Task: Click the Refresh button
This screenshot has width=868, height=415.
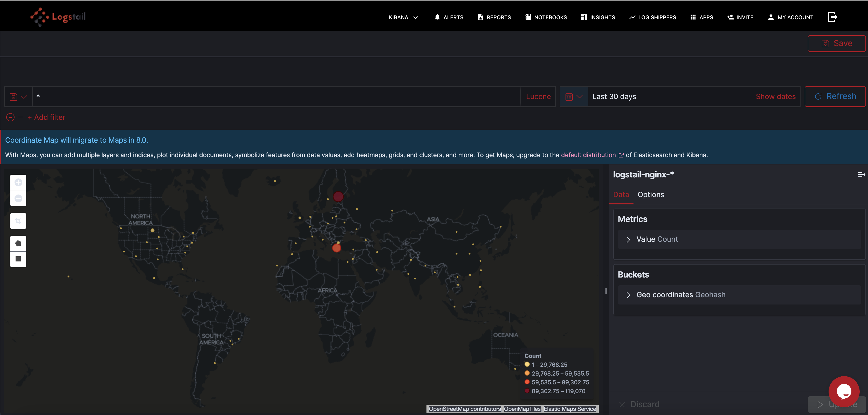Action: [835, 96]
